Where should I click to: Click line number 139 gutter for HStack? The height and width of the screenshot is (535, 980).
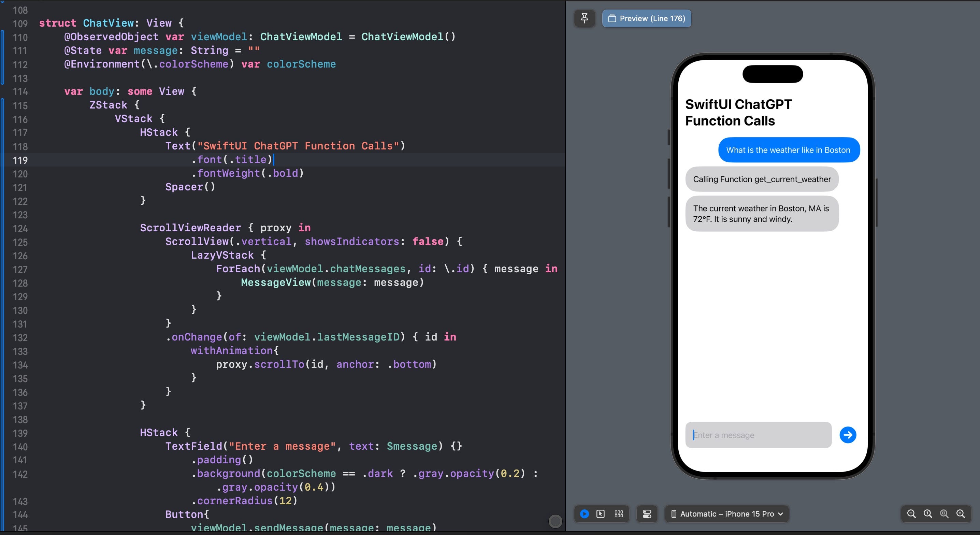(x=20, y=433)
